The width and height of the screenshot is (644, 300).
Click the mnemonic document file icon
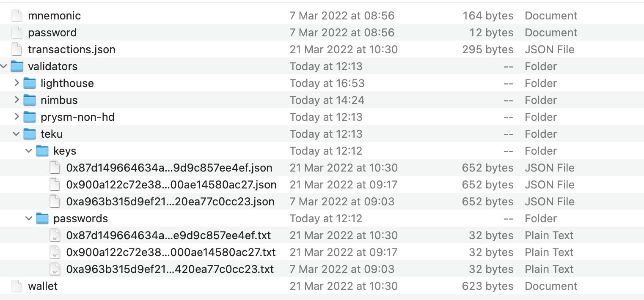pos(17,16)
